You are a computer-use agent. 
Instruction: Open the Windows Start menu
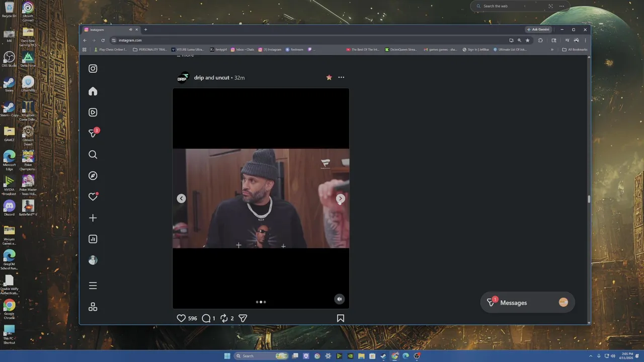(227, 356)
